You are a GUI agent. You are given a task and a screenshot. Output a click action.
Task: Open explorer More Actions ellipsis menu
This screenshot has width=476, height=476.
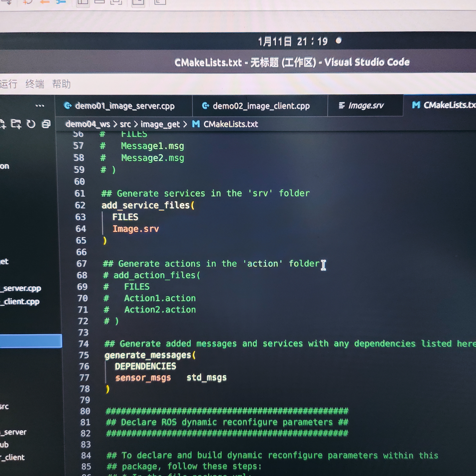click(x=40, y=106)
